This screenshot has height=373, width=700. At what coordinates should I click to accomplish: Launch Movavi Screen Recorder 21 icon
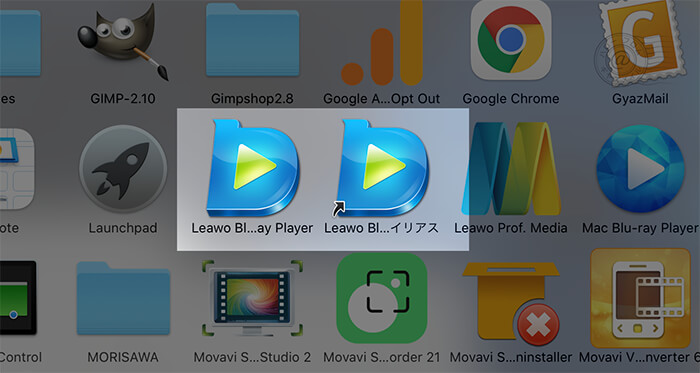tap(382, 298)
